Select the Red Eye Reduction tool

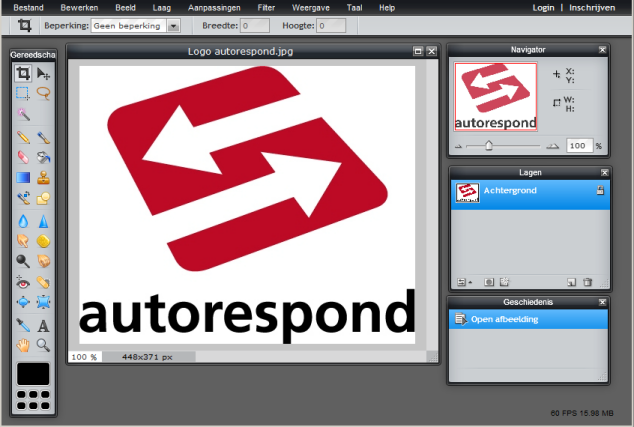[23, 282]
